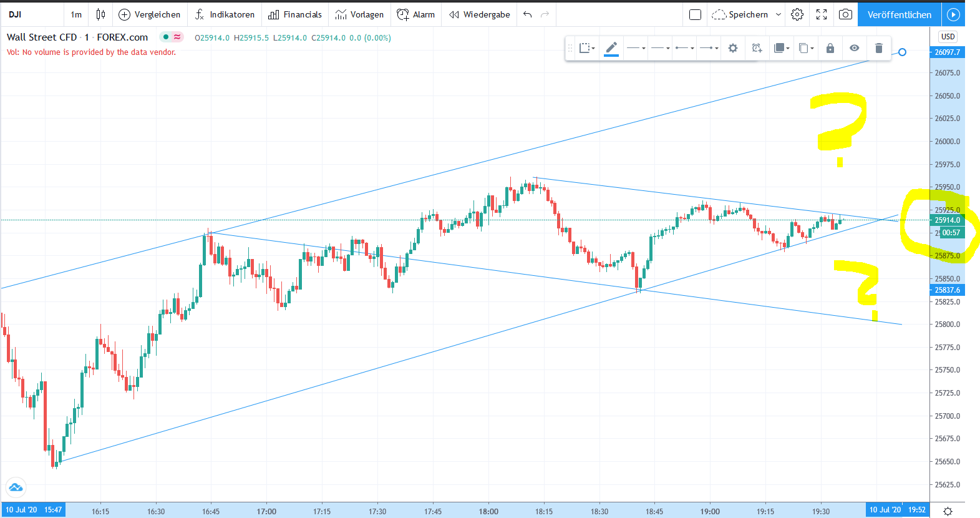Click the Vergleichen compare button
Screen dimensions: 980x518
click(150, 14)
